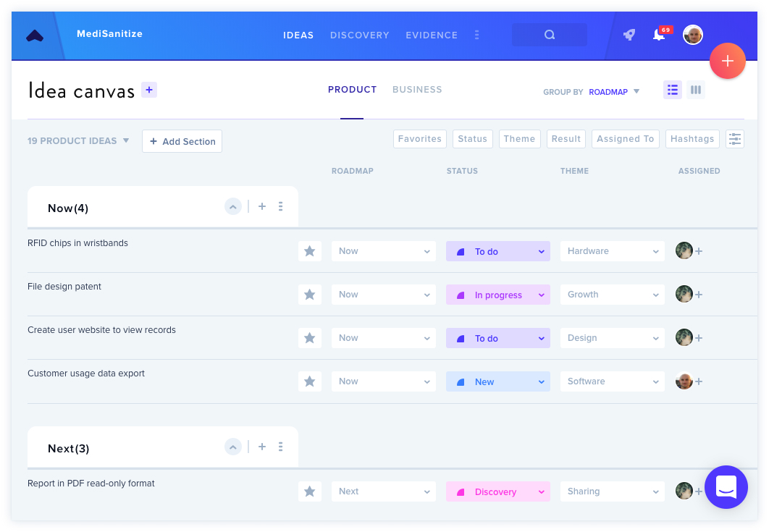Image resolution: width=769 pixels, height=532 pixels.
Task: Filter by Favorites
Action: [420, 139]
